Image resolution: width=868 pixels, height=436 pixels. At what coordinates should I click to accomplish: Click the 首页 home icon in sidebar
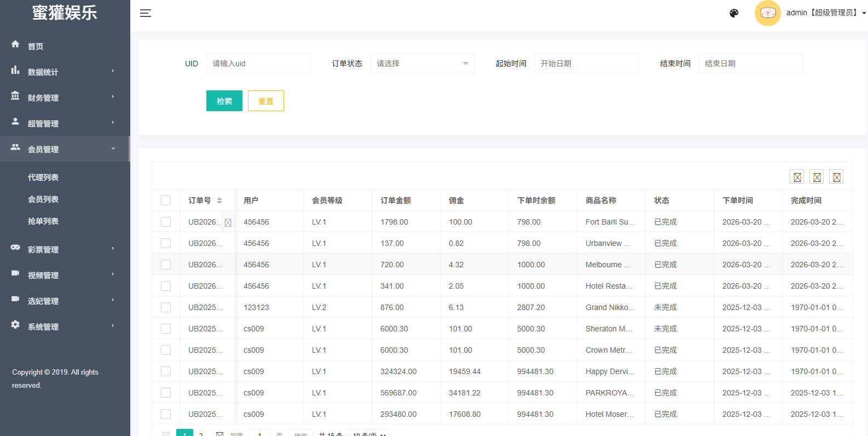(x=15, y=44)
